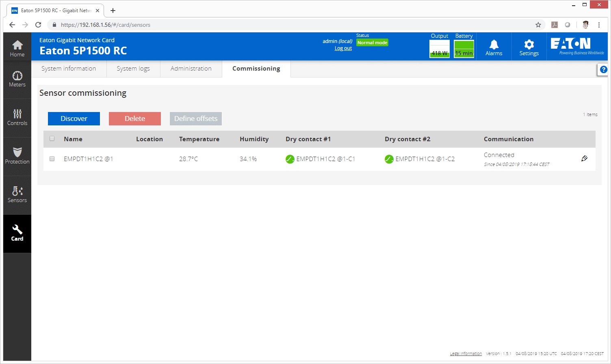
Task: Open the Meters sidebar section
Action: [17, 80]
